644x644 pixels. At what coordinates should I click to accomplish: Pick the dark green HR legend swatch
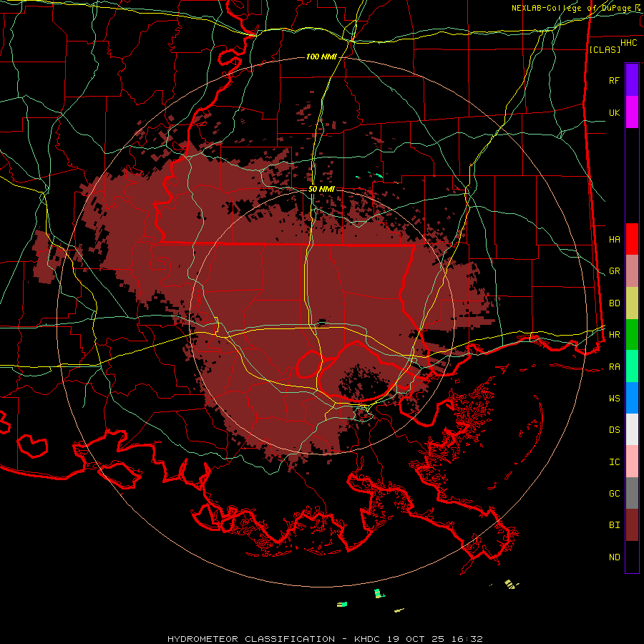[x=632, y=335]
